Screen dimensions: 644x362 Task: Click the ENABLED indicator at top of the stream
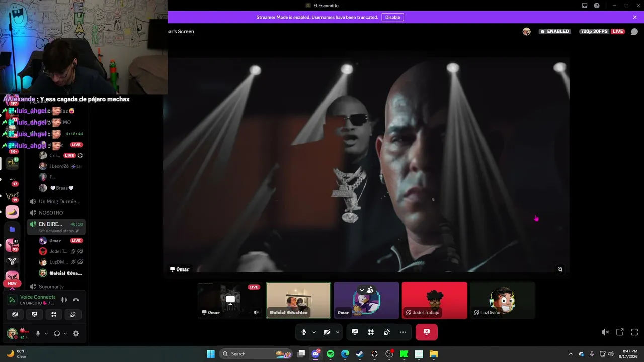554,31
